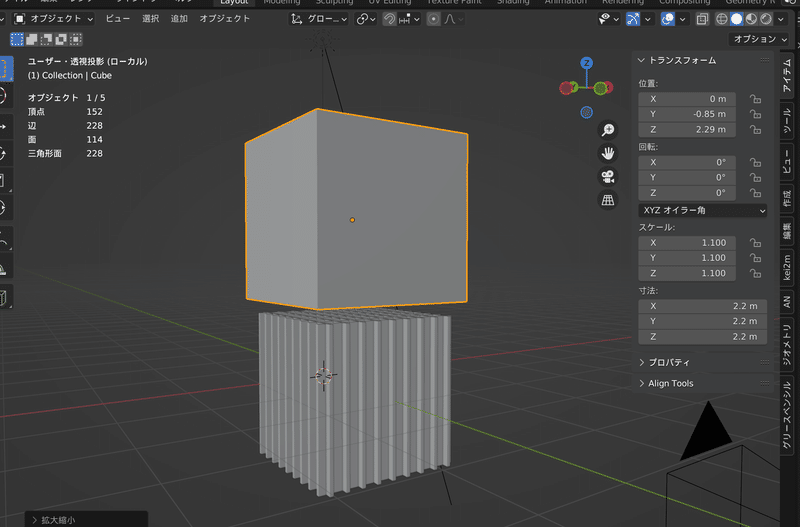Click the 3D cursor in viewport

[323, 376]
